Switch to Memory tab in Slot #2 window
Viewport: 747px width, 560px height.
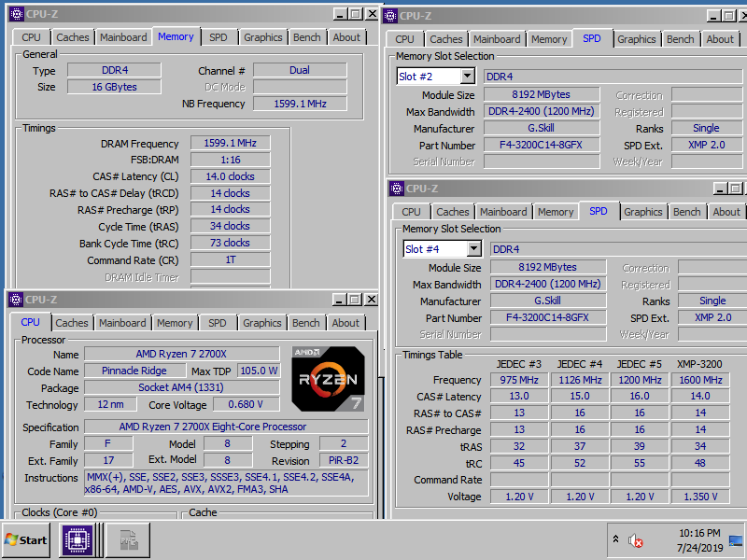click(x=549, y=39)
